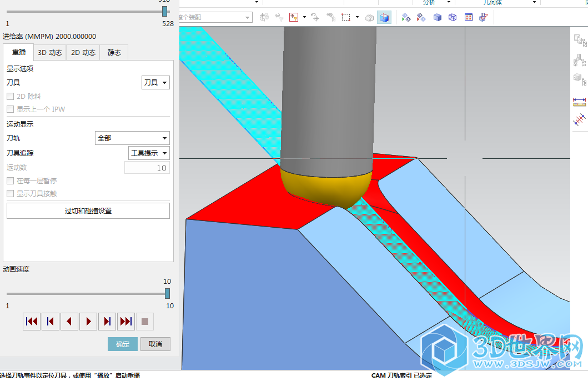Click the yellow ball-nose tool tip in the viewport
Screen dimensions: 588x381
click(x=327, y=190)
